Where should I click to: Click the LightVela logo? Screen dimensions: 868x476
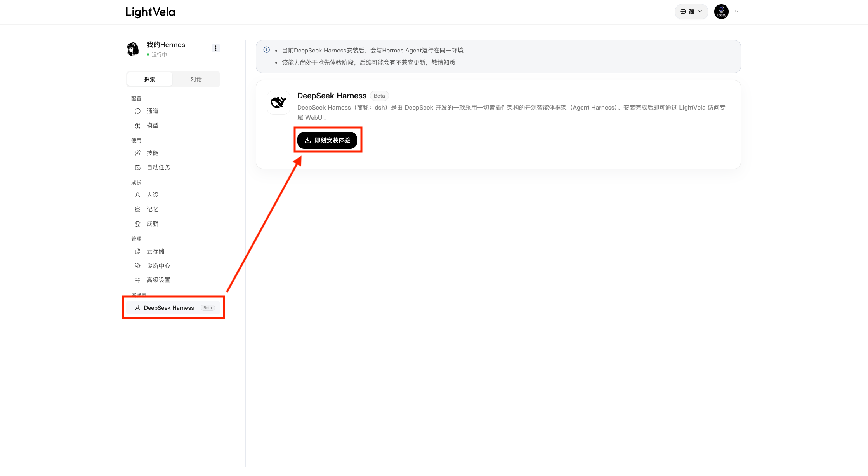[150, 12]
